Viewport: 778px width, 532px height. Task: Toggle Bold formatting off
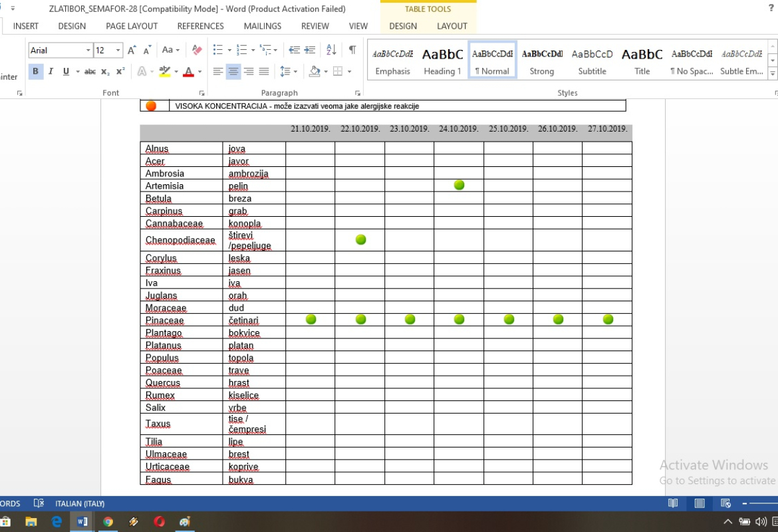36,71
